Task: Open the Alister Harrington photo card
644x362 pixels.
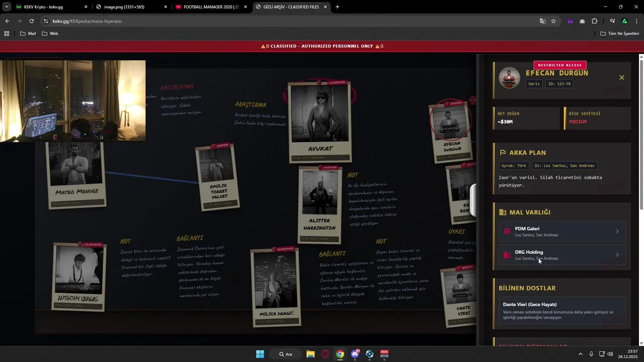Action: tap(319, 204)
